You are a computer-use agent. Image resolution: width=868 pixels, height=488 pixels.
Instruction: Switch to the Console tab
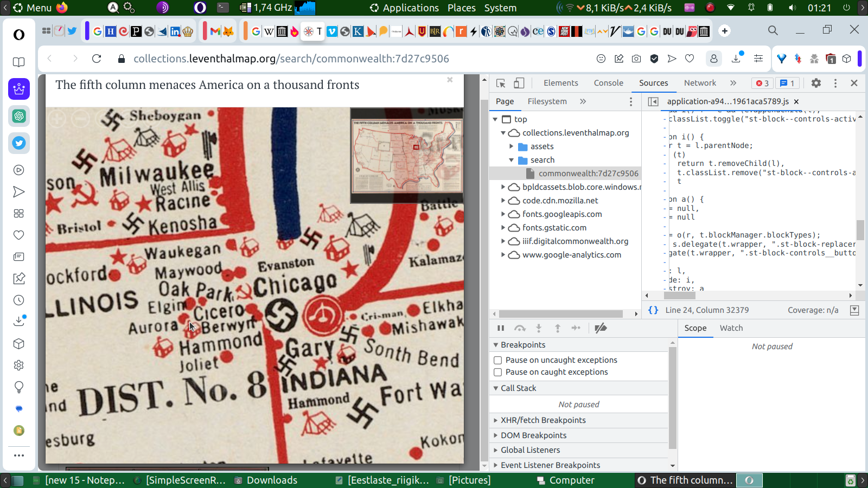pyautogui.click(x=608, y=83)
